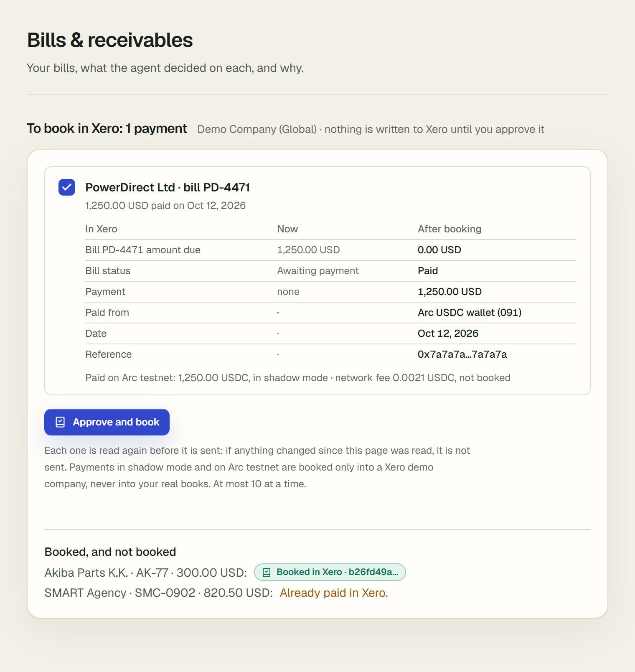Screen dimensions: 635x672
Task: Click the Bill PD-4471 amount due row label
Action: [143, 250]
